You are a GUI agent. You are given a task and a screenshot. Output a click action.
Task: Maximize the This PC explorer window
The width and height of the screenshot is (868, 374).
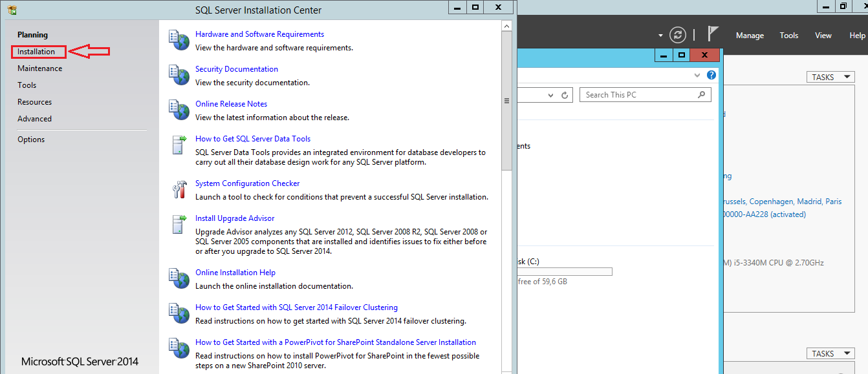[681, 56]
